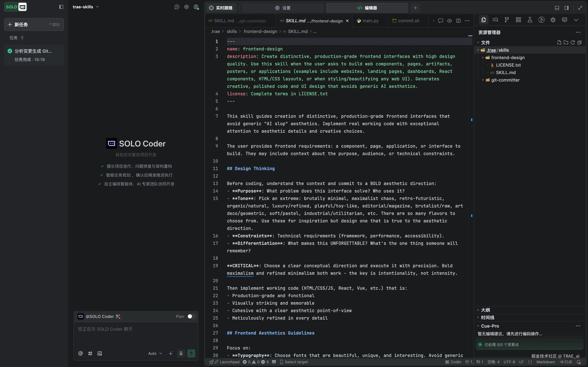The height and width of the screenshot is (367, 588).
Task: Click the green send message button
Action: [191, 353]
